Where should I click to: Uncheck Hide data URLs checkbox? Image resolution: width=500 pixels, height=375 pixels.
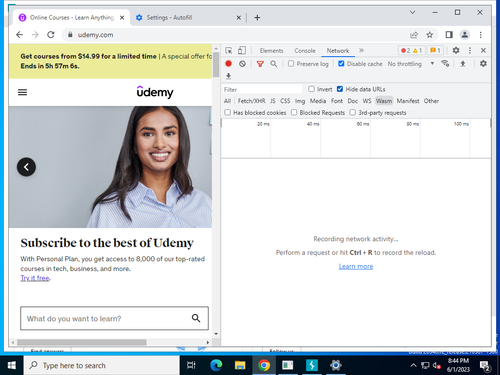[340, 89]
